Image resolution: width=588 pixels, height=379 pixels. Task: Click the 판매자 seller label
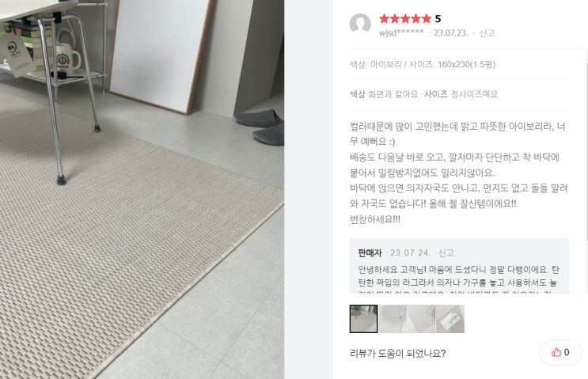(370, 252)
